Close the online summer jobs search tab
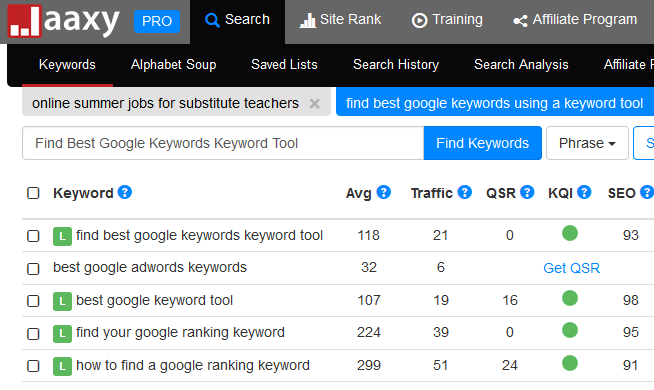The width and height of the screenshot is (654, 390). click(314, 103)
